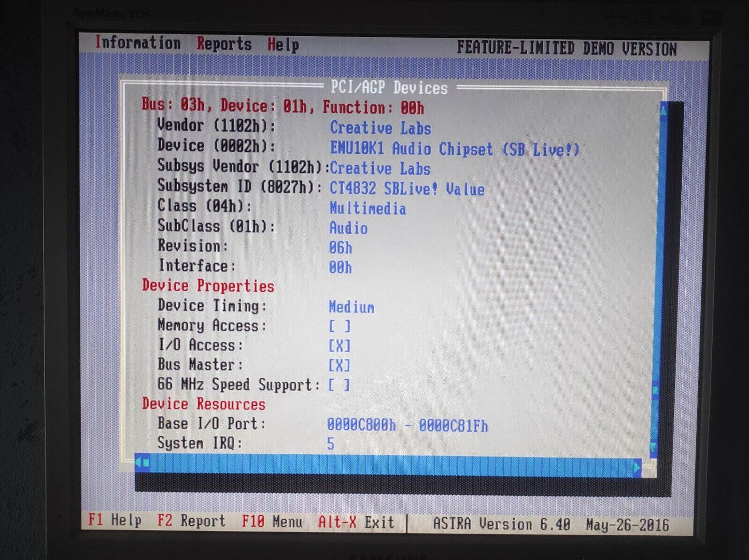Viewport: 749px width, 560px height.
Task: Click the horizontal scrollbar thumb marker
Action: click(147, 462)
